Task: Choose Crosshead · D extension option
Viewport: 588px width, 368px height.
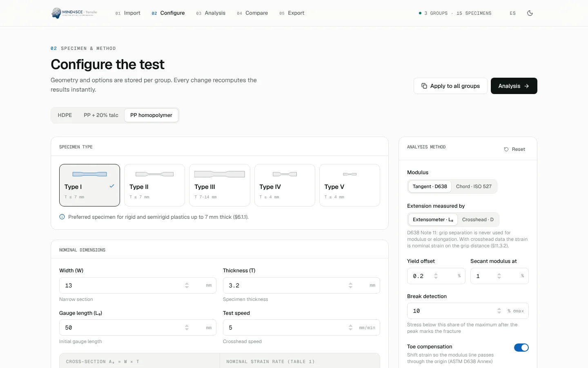Action: click(478, 220)
